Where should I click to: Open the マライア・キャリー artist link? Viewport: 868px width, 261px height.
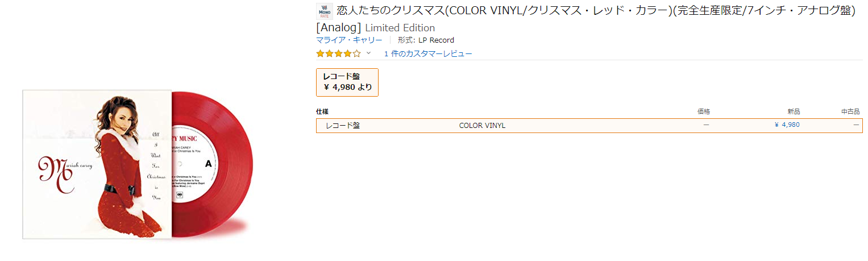349,40
